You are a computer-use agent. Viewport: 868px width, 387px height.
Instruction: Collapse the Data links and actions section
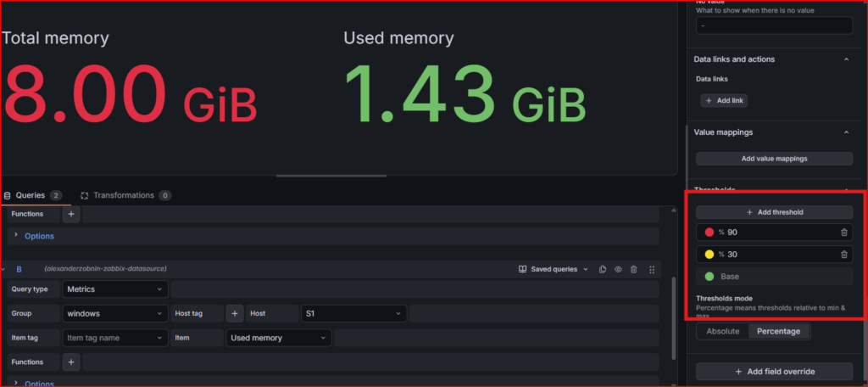pyautogui.click(x=846, y=59)
